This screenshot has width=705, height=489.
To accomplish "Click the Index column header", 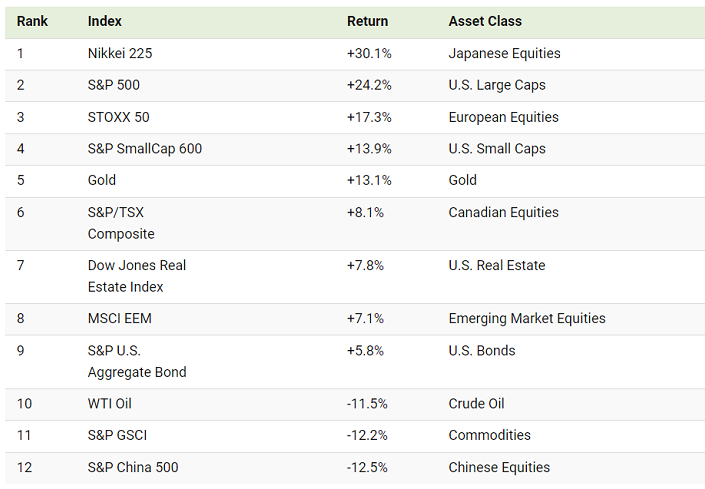I will pos(105,21).
